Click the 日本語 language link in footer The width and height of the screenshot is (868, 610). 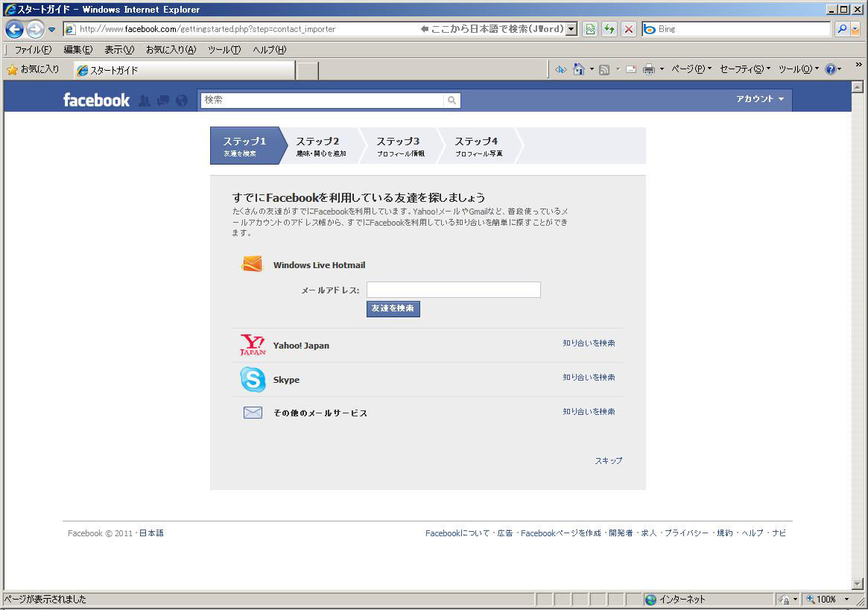point(151,533)
